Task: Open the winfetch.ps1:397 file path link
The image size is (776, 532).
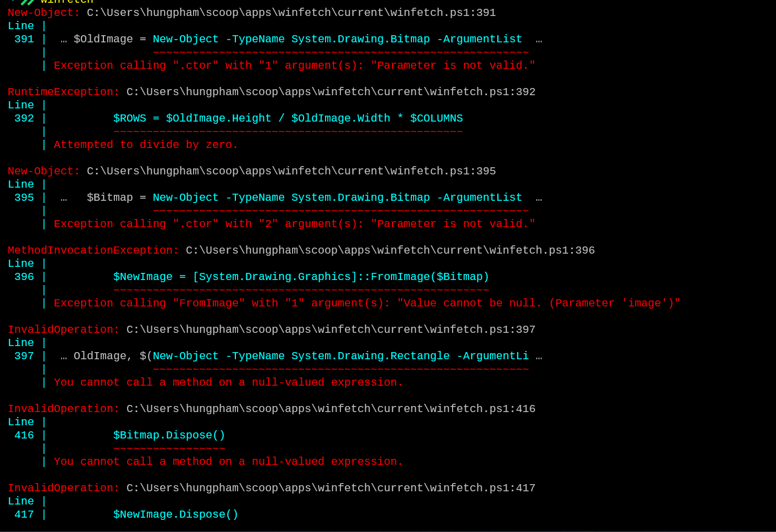Action: [330, 330]
